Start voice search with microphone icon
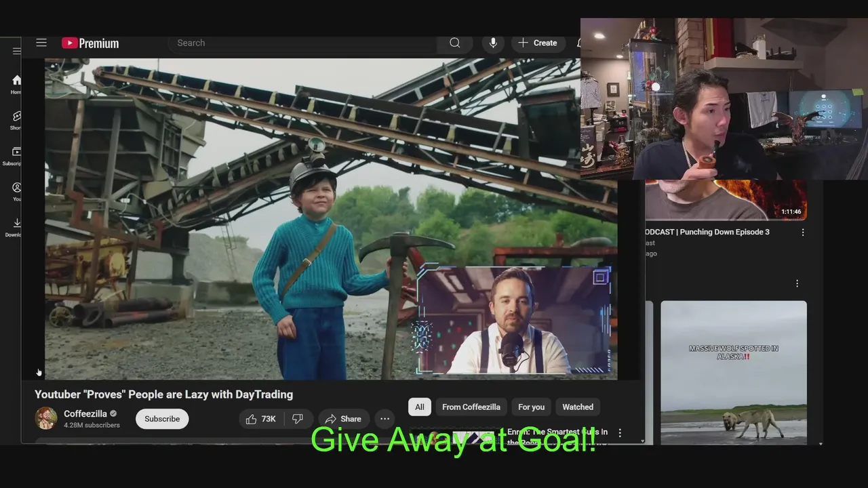The image size is (868, 488). click(493, 43)
